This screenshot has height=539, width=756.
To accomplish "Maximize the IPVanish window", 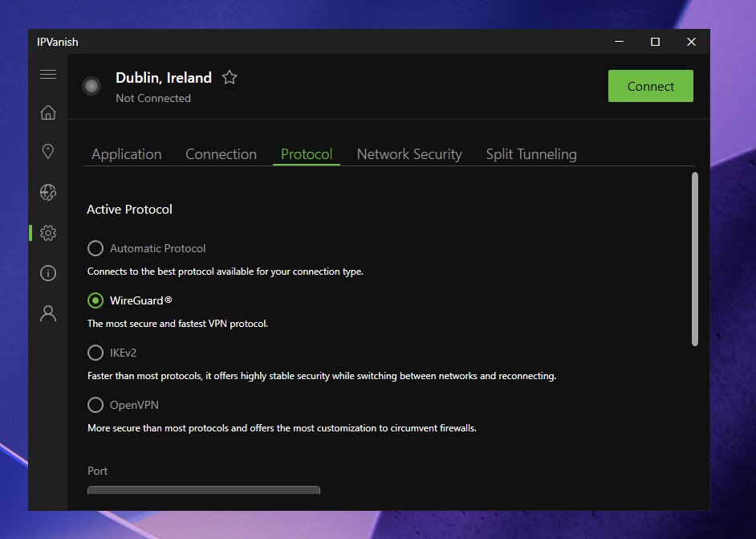I will coord(655,42).
